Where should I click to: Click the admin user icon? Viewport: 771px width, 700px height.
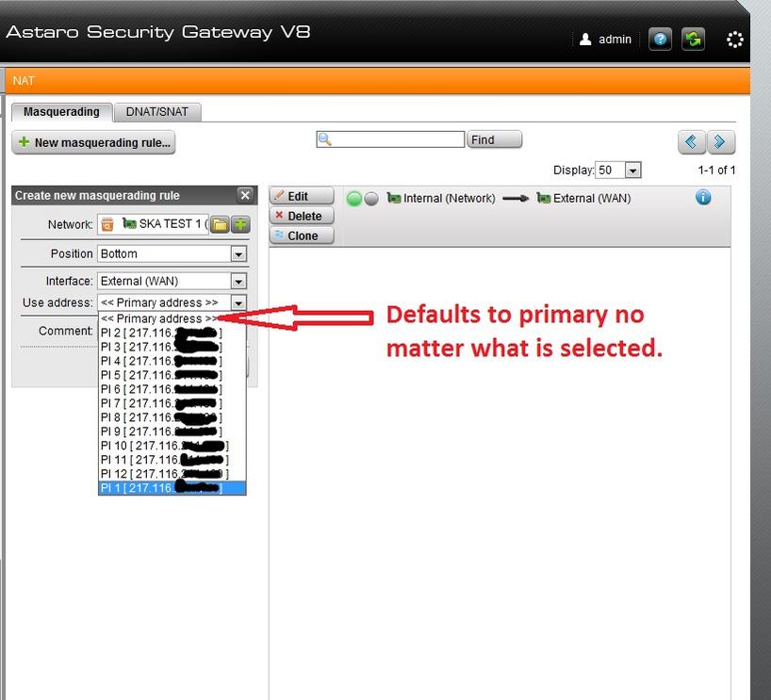(585, 39)
